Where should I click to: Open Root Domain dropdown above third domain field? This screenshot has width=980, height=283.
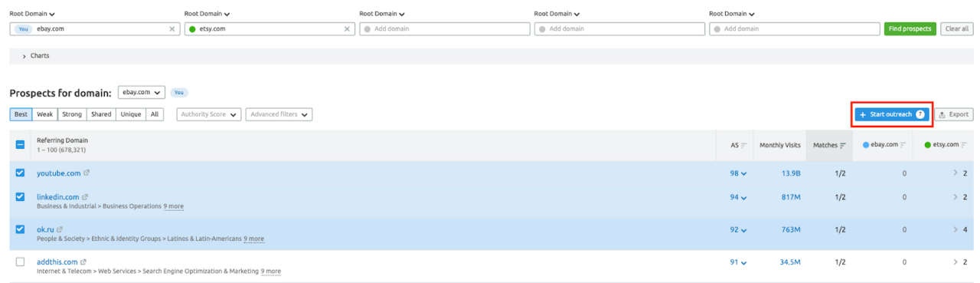pos(382,14)
